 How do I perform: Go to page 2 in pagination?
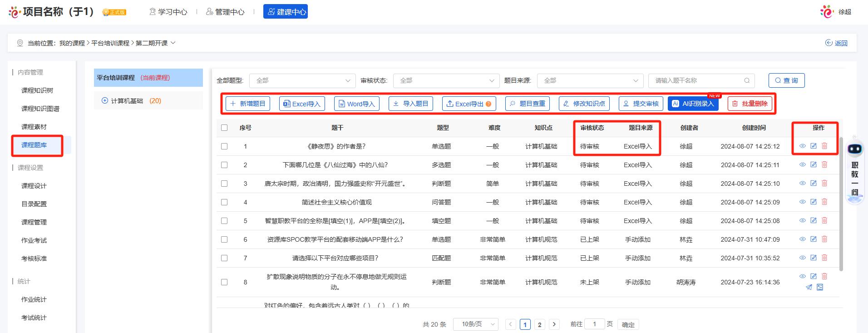point(539,324)
